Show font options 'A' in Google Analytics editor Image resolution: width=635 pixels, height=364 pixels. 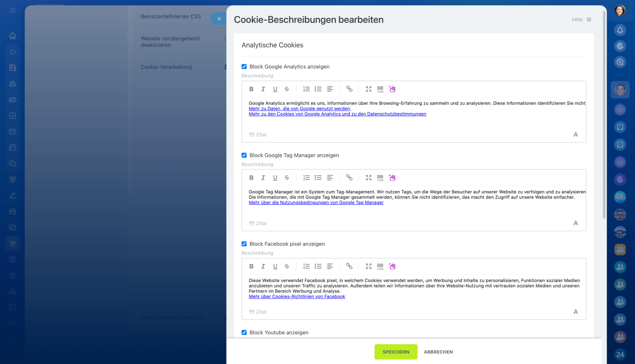pos(575,134)
